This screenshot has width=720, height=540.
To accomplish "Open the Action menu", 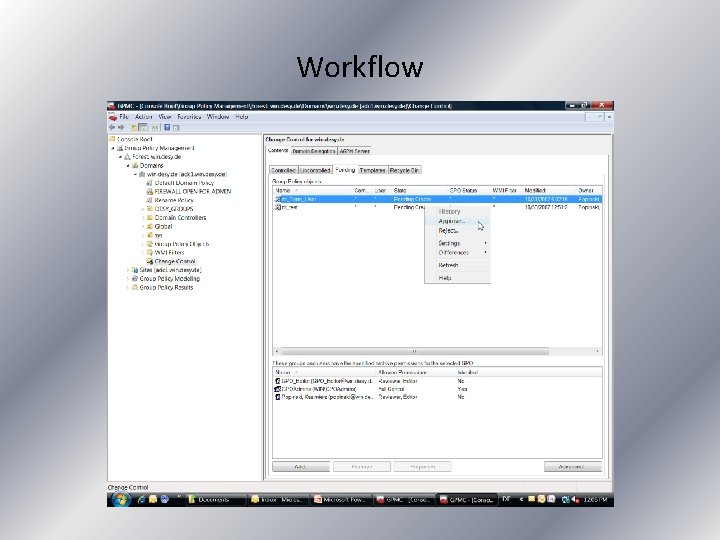I will [144, 117].
